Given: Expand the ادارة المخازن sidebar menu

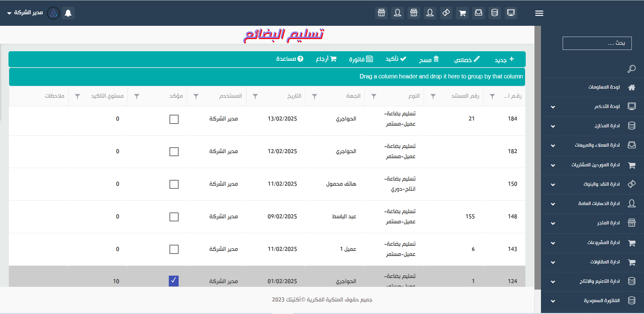Looking at the screenshot, I should point(553,126).
